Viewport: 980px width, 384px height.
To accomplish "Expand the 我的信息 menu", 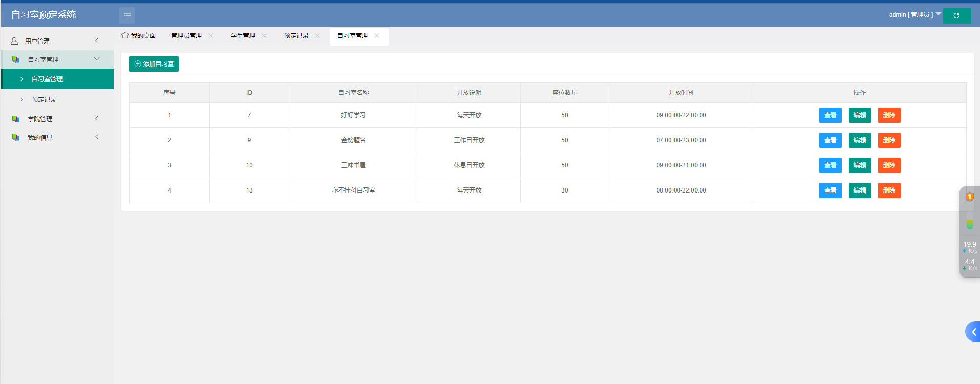I will click(57, 137).
